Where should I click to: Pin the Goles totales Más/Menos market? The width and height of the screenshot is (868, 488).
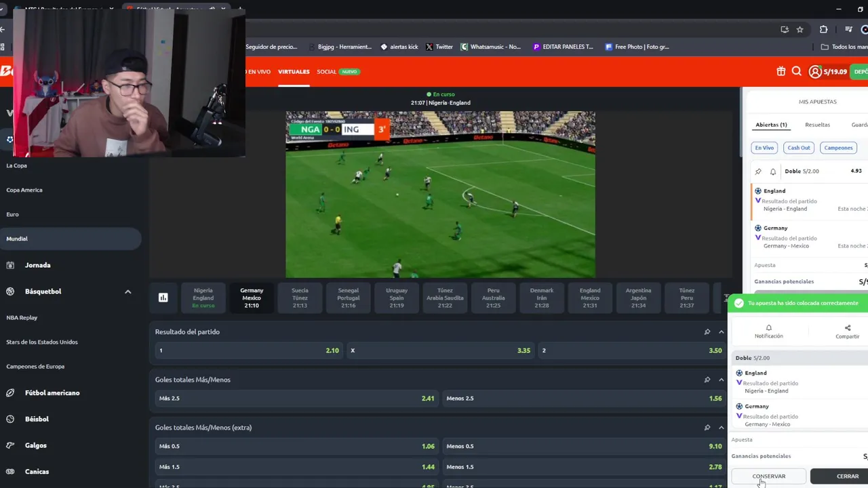707,380
